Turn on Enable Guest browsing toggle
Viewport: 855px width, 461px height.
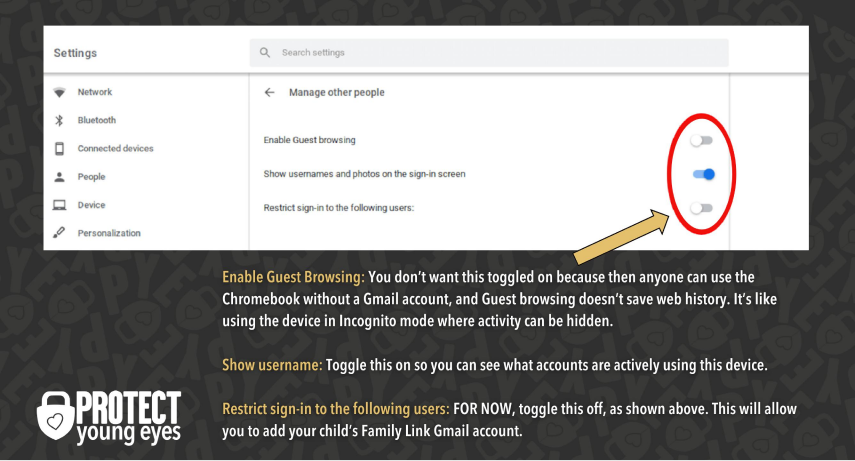701,141
